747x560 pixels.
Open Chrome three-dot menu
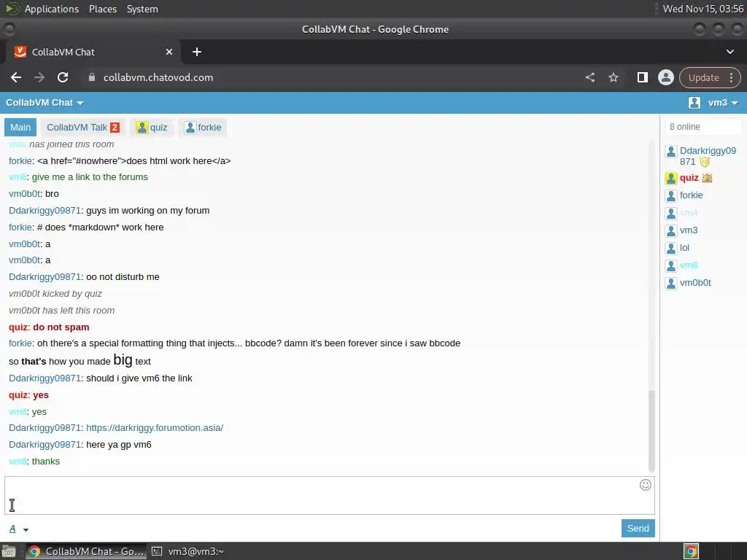click(x=731, y=77)
